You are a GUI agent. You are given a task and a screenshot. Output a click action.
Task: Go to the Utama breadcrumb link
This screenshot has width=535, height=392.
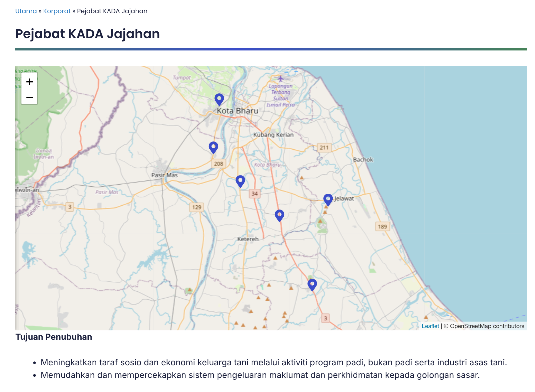[26, 11]
